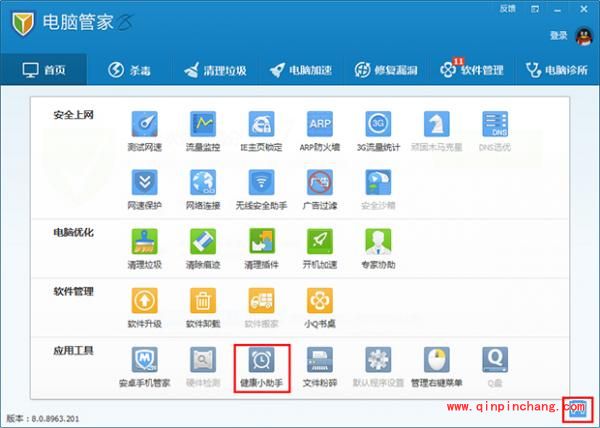Click the 电脑优化 section label

tap(73, 232)
